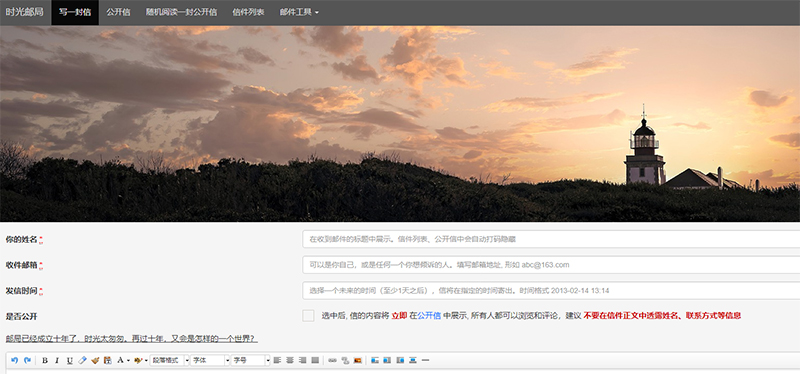Open the font color dropdown arrow
Image resolution: width=800 pixels, height=374 pixels.
(x=128, y=360)
